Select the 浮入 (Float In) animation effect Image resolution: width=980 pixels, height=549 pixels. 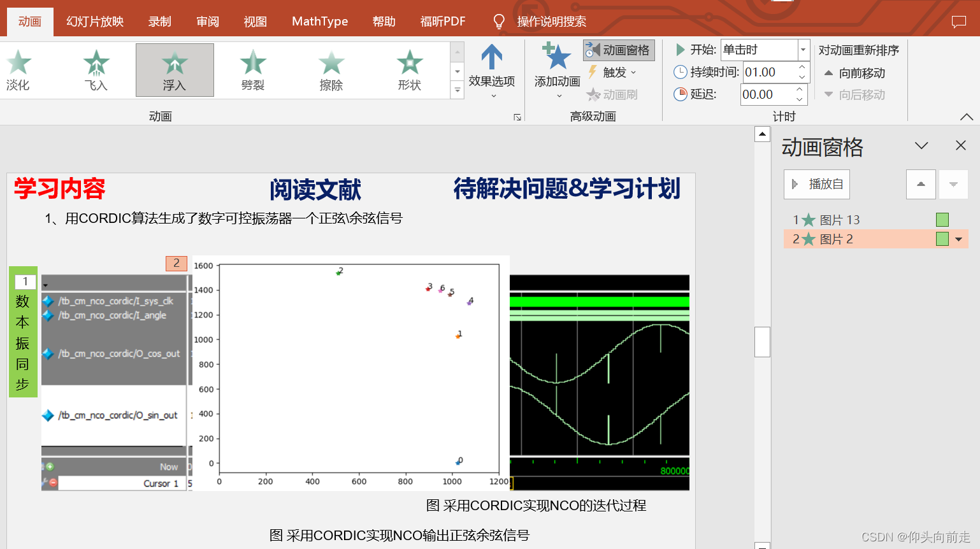[x=175, y=70]
